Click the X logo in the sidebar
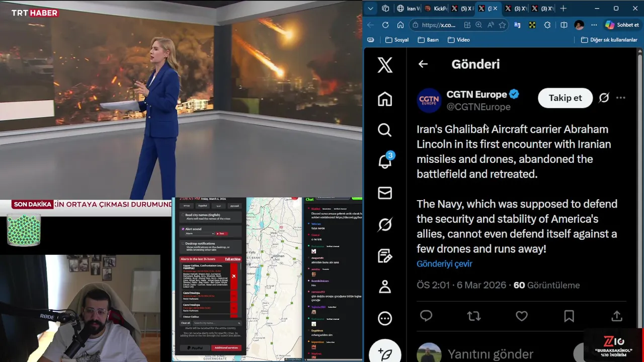The height and width of the screenshot is (362, 644). point(385,65)
